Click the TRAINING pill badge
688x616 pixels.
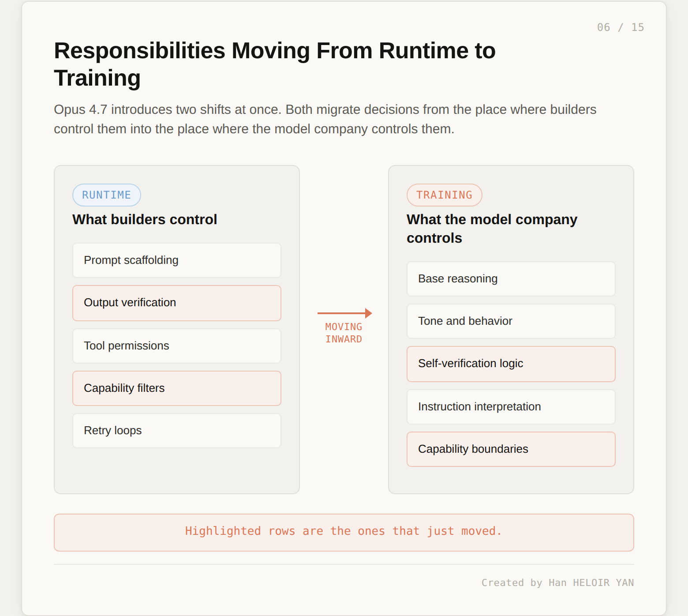pyautogui.click(x=445, y=195)
